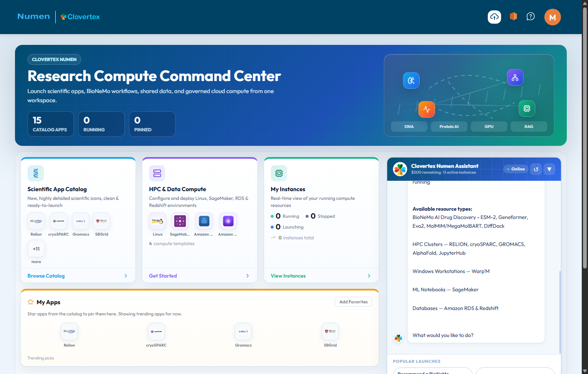Select the Gromacs icon in Scientific App Catalog

(x=81, y=221)
